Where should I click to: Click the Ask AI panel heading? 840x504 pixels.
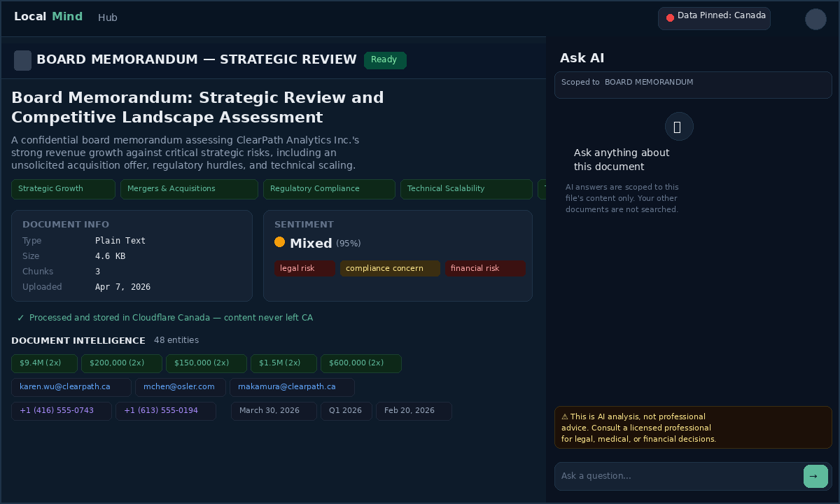[x=582, y=58]
